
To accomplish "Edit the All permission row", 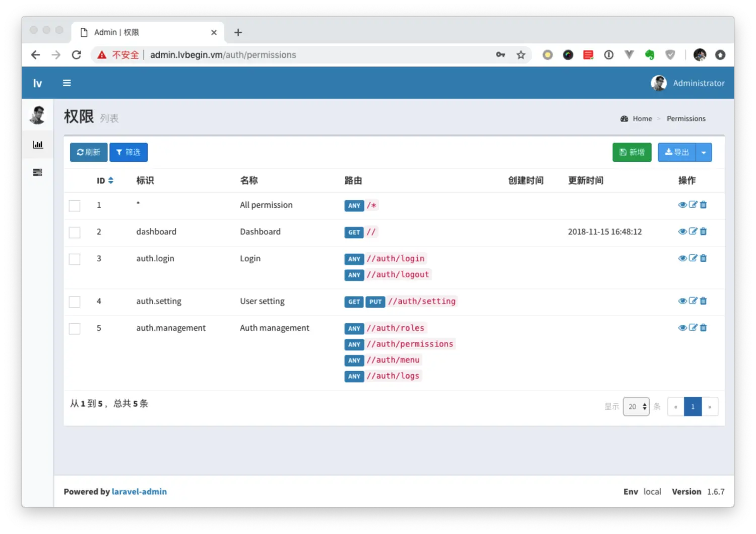I will tap(693, 205).
